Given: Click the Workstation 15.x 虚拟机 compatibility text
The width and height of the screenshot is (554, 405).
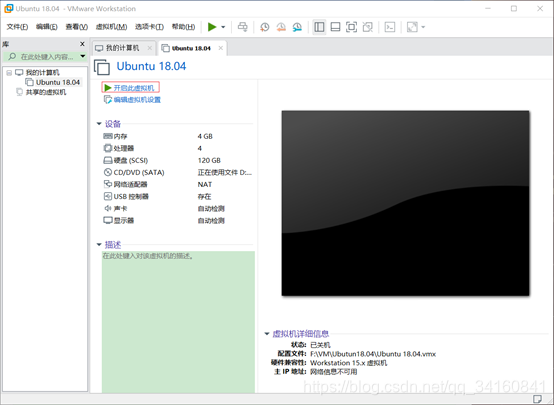Looking at the screenshot, I should tap(349, 363).
